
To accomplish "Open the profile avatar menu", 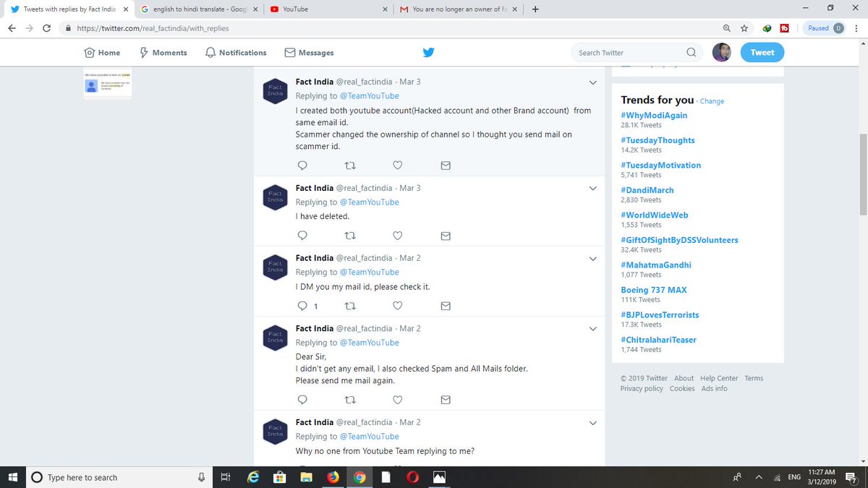I will pyautogui.click(x=721, y=52).
